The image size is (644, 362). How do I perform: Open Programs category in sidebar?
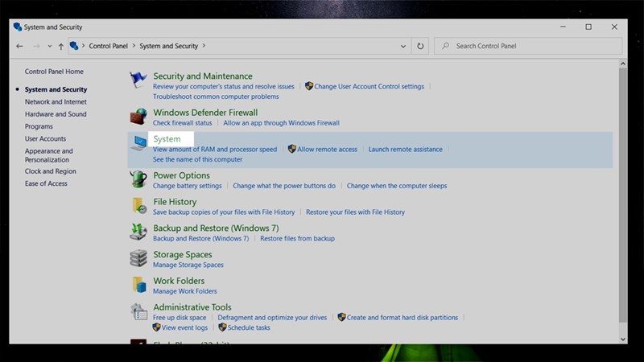pos(39,126)
